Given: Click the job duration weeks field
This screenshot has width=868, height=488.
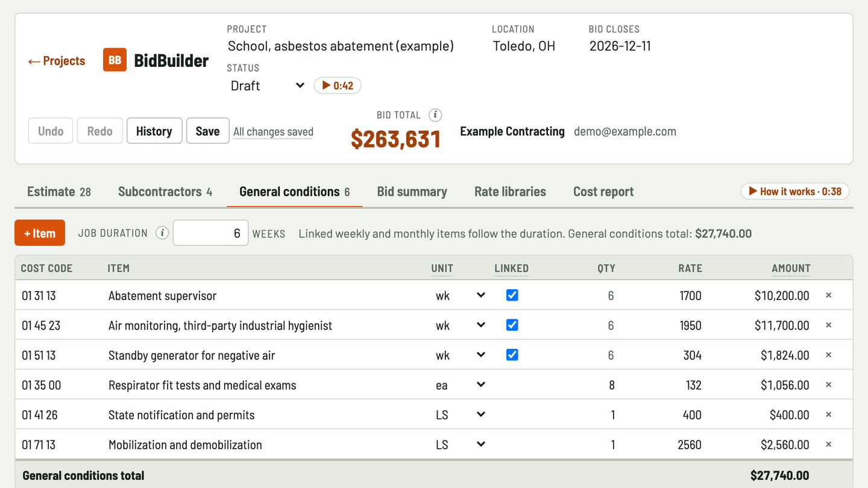Looking at the screenshot, I should (x=210, y=233).
